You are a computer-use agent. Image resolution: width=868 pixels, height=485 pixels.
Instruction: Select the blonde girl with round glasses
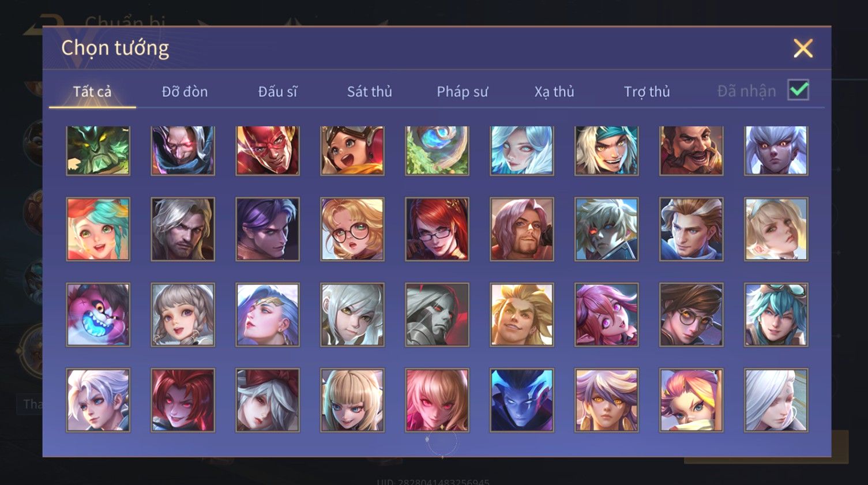[x=352, y=230]
